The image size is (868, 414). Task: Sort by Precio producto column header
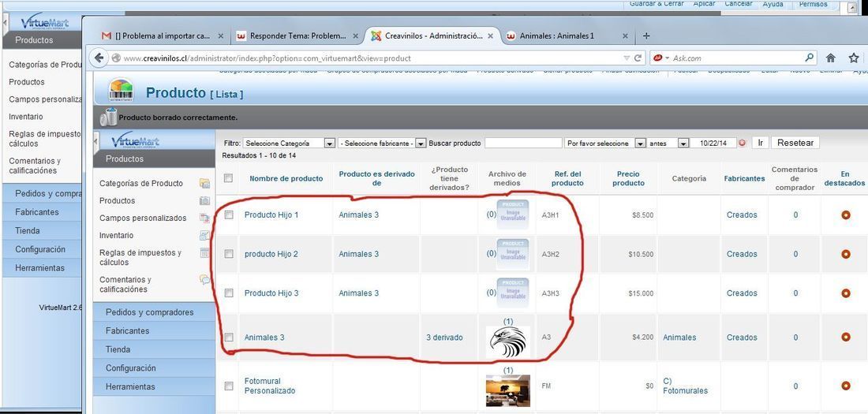pyautogui.click(x=628, y=178)
